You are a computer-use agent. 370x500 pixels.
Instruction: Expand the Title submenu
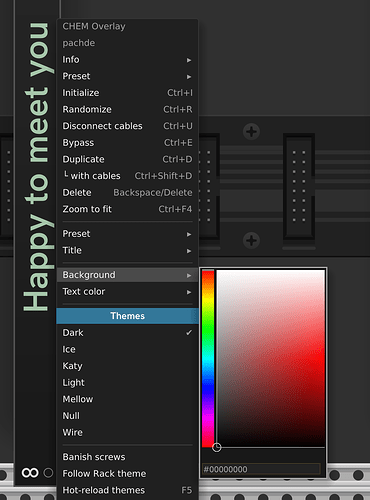tap(127, 250)
